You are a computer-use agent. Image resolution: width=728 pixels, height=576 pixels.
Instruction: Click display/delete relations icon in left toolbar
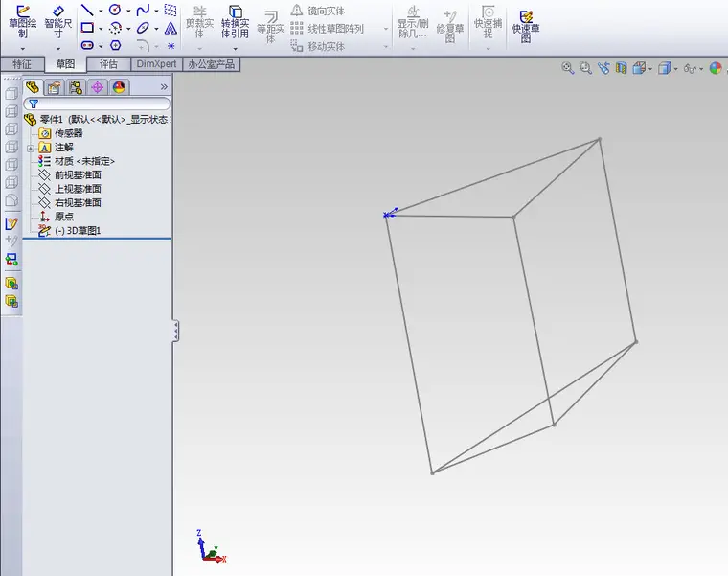coord(11,259)
